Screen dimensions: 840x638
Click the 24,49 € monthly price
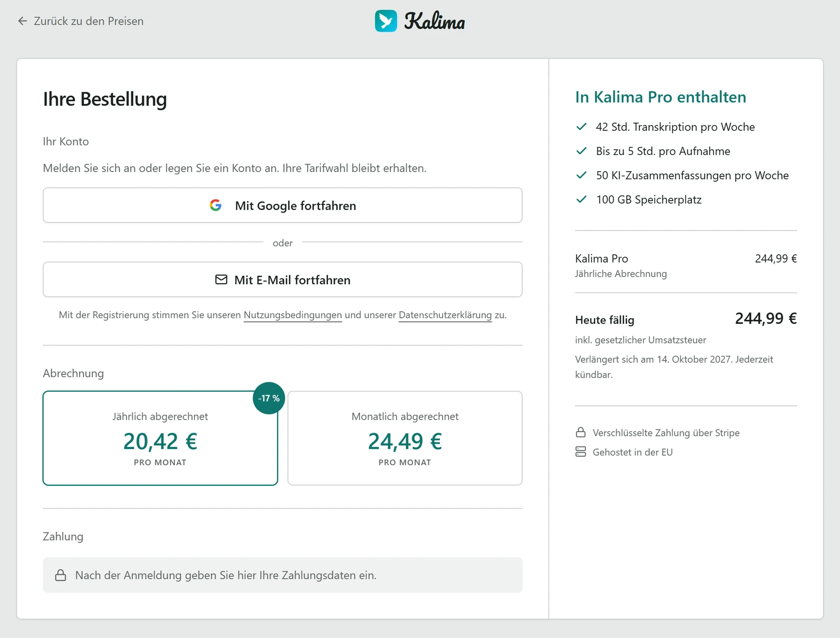click(x=405, y=441)
